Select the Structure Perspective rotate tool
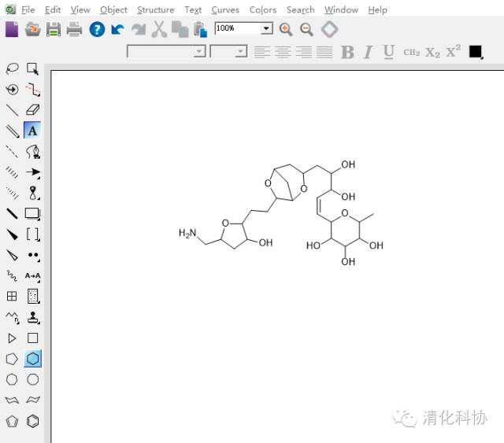 [x=13, y=89]
